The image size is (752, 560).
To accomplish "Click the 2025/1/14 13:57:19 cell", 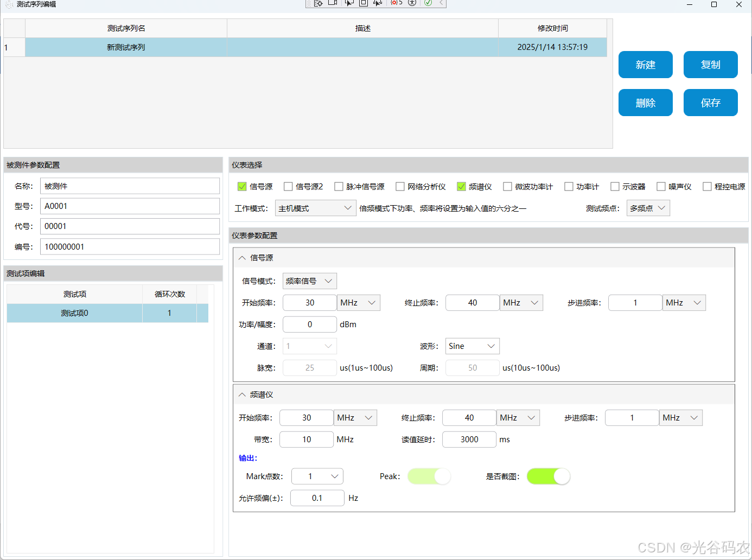I will click(x=552, y=47).
